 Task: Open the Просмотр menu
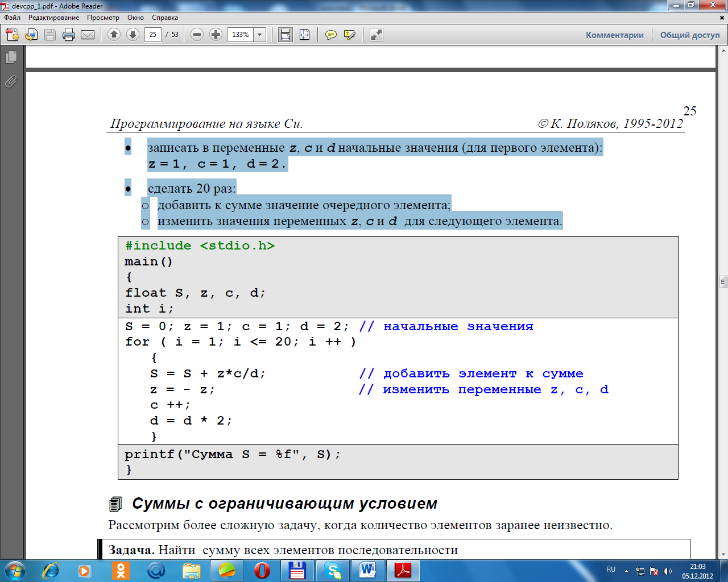pyautogui.click(x=103, y=18)
